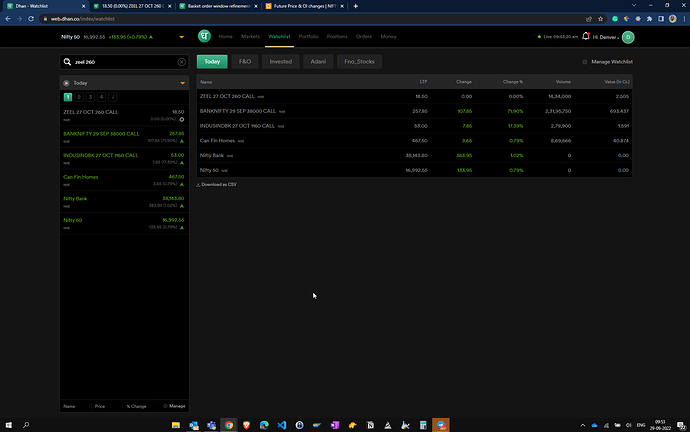Click Manage at the sidebar bottom
690x432 pixels.
pyautogui.click(x=174, y=406)
